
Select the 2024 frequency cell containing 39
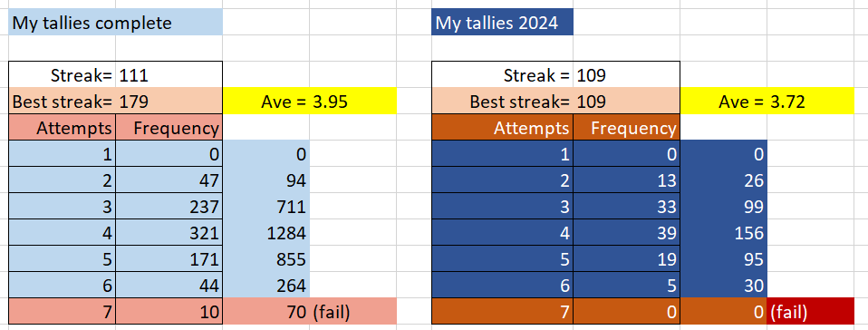pyautogui.click(x=626, y=233)
